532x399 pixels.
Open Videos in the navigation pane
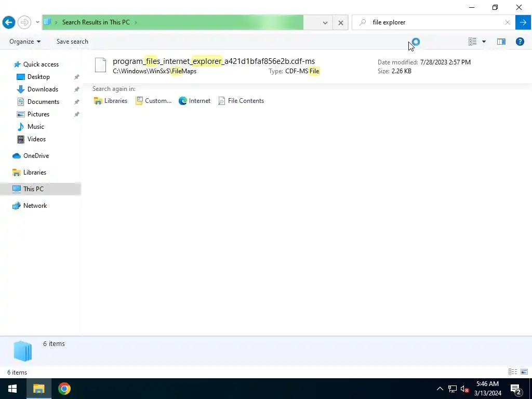point(36,139)
